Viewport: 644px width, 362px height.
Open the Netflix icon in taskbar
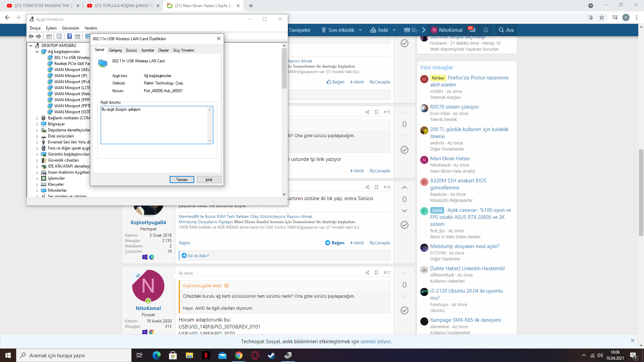tap(206, 355)
